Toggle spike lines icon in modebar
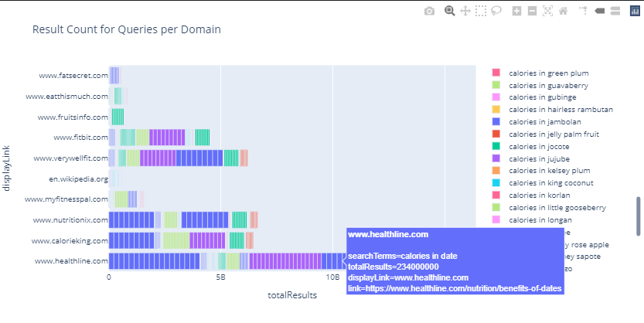644x323 pixels. [x=583, y=11]
